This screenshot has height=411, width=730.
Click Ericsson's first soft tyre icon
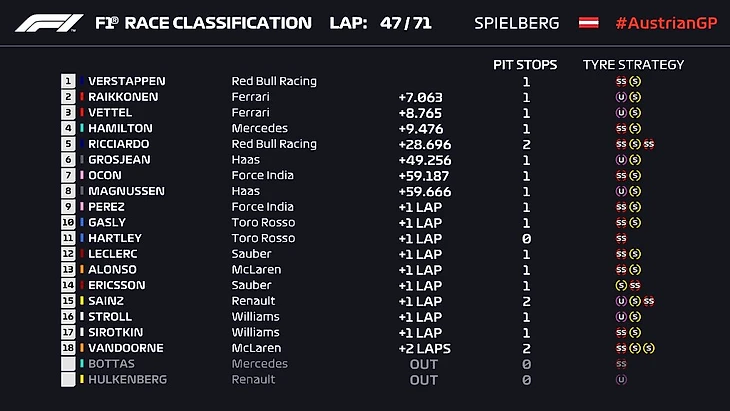click(x=622, y=286)
